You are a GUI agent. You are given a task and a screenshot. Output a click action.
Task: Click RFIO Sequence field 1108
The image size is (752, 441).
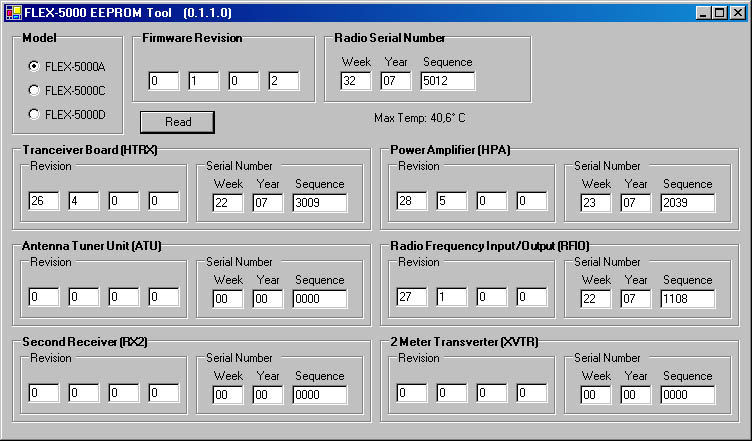(688, 299)
